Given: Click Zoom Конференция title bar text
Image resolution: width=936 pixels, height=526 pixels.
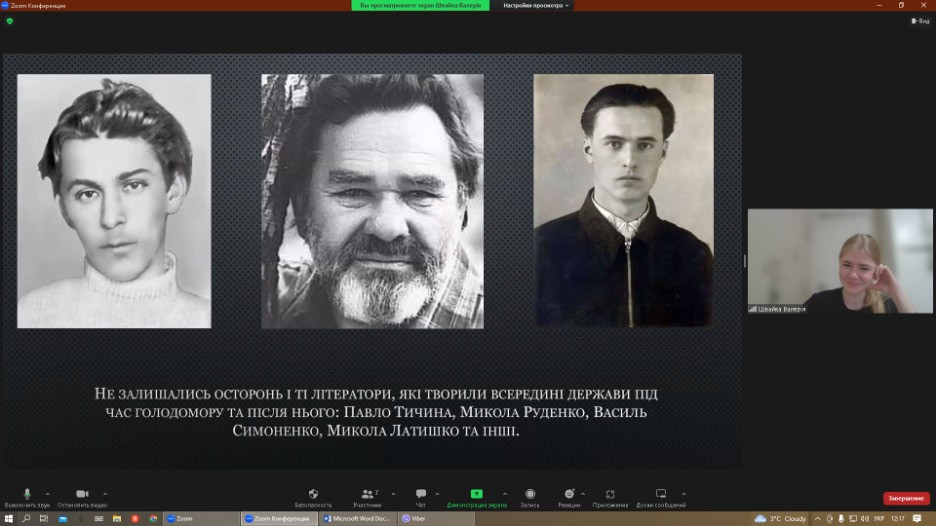Looking at the screenshot, I should click(38, 5).
